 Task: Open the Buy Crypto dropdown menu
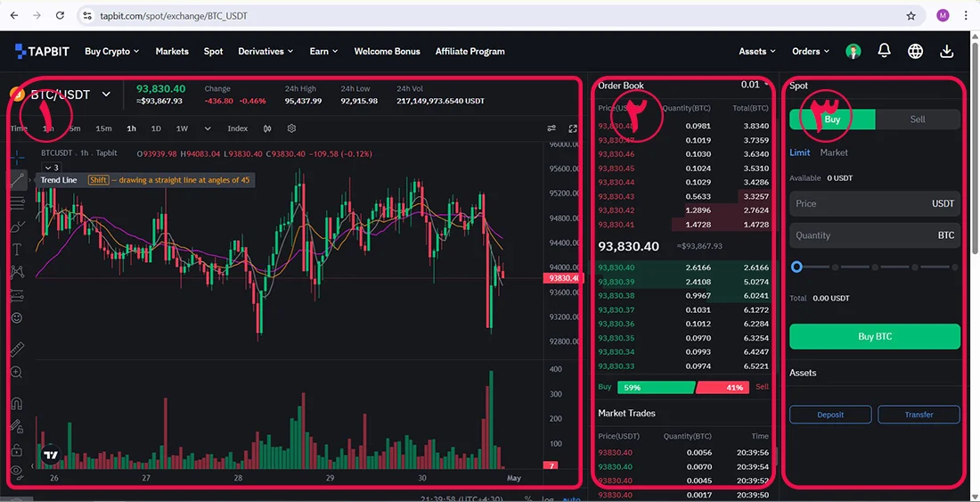(112, 51)
